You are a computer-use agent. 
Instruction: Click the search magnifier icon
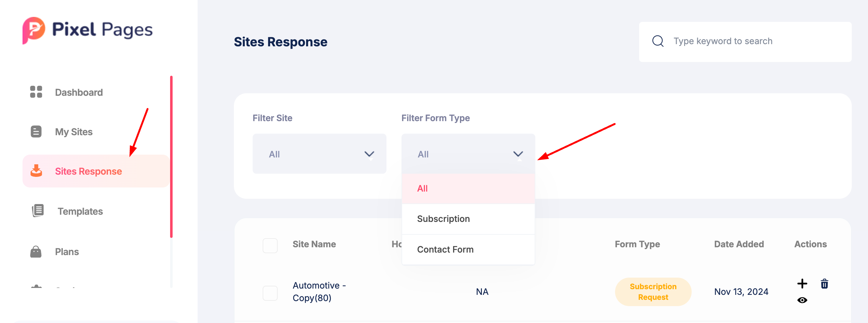point(658,41)
